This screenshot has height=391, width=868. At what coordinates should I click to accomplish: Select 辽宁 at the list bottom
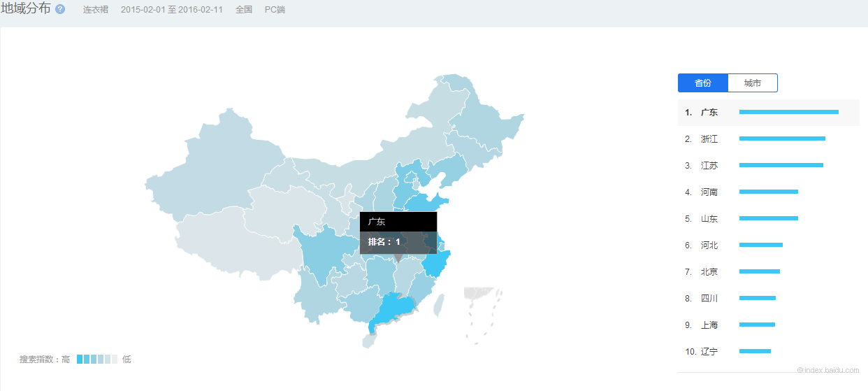click(709, 352)
